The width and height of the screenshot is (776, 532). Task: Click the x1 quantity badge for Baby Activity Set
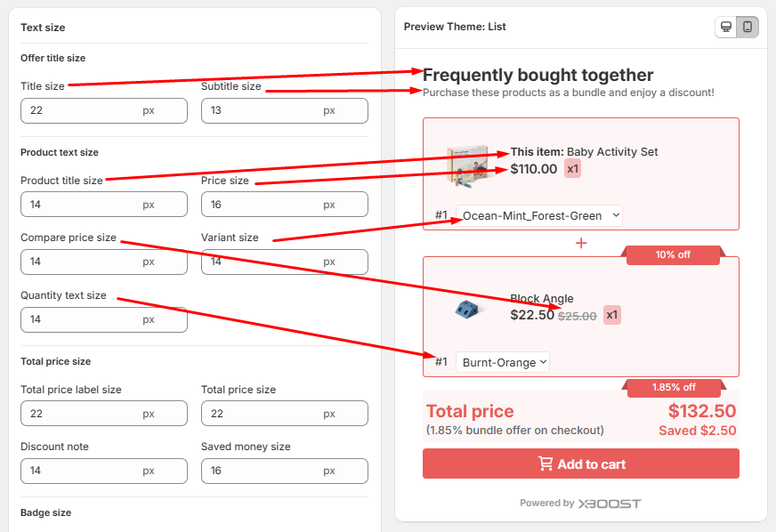(x=572, y=169)
